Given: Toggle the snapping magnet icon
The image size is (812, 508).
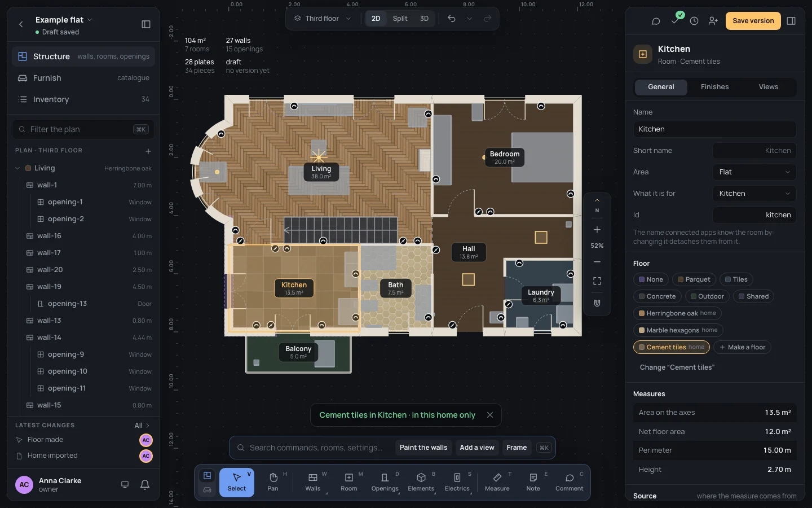Looking at the screenshot, I should (597, 303).
